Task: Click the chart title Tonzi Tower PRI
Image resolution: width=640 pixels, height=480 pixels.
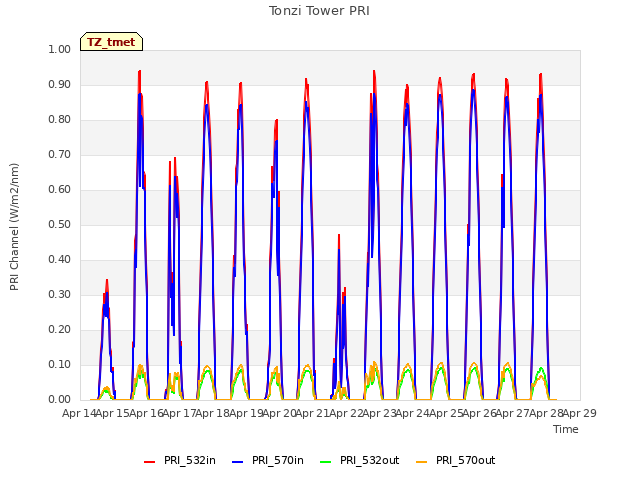Action: tap(319, 11)
